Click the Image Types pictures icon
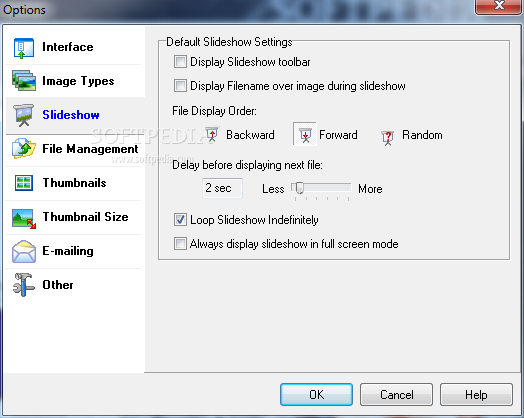This screenshot has height=418, width=524. 24,81
